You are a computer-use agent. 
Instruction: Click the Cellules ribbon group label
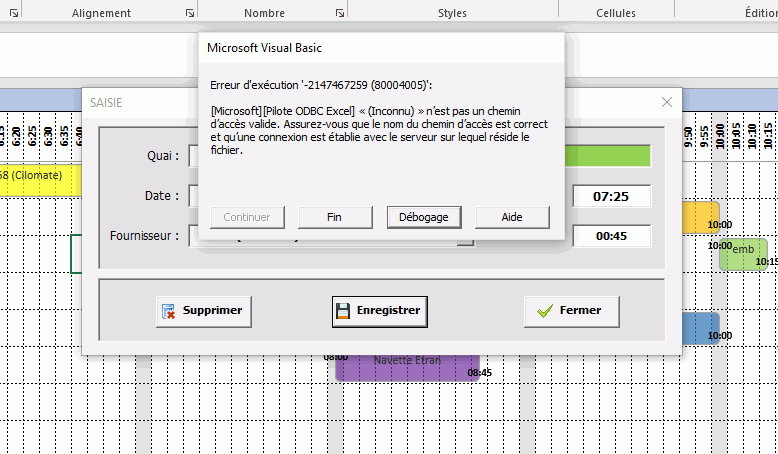[616, 13]
